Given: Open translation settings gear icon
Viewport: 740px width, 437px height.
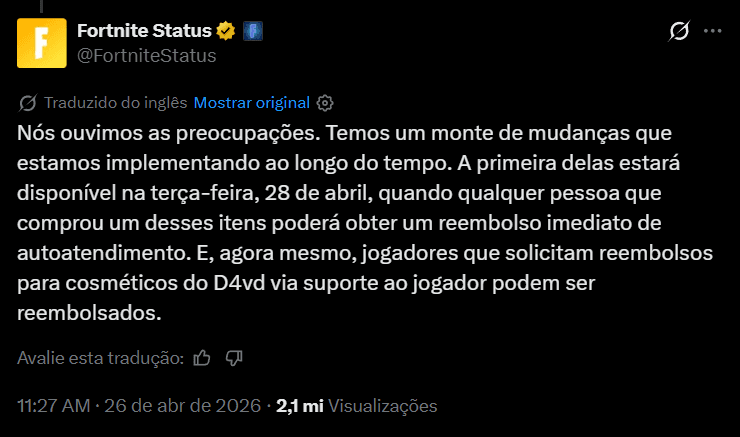Looking at the screenshot, I should click(324, 103).
